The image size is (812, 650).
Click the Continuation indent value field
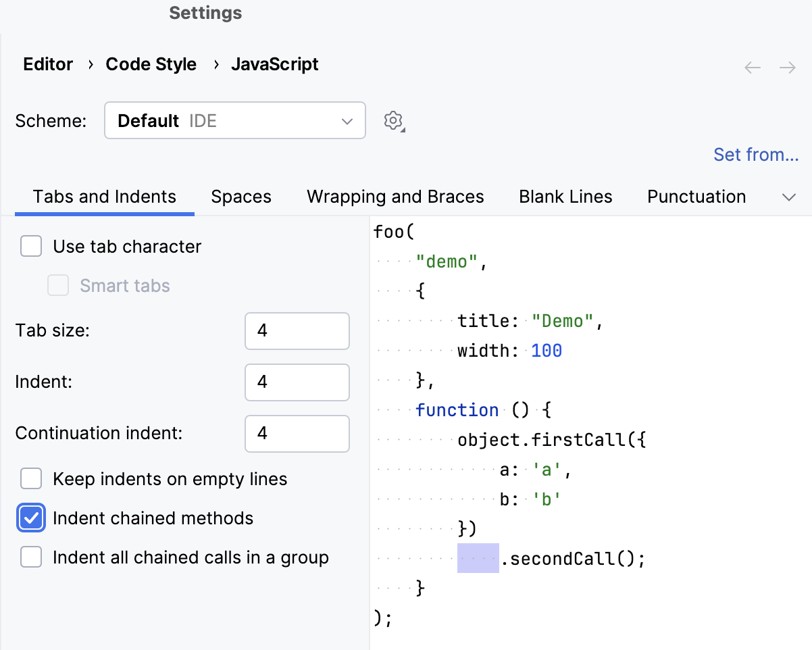(x=297, y=434)
